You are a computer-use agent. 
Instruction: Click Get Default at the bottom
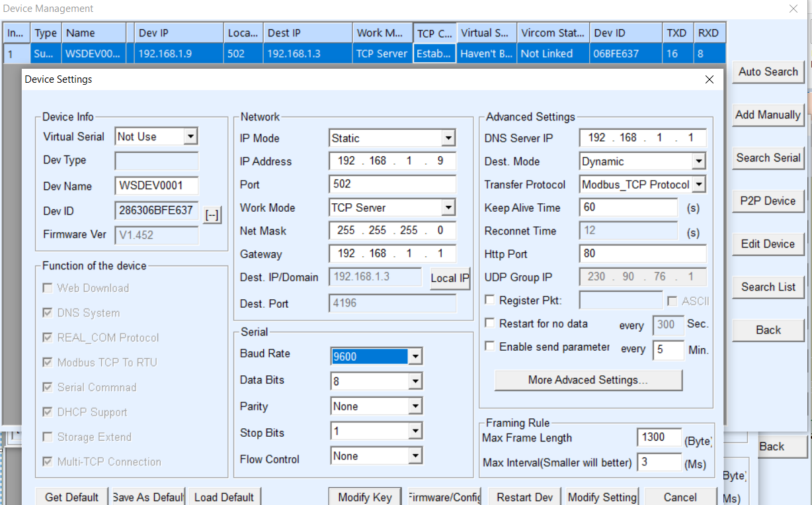[x=71, y=496]
